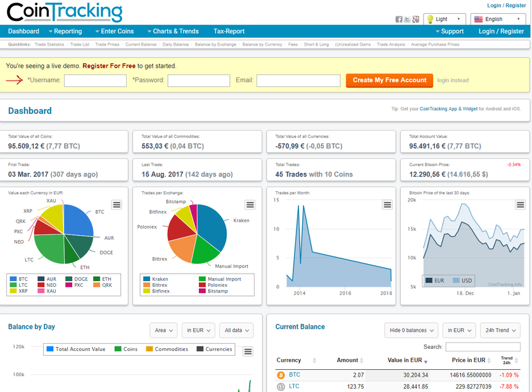Click the login instead link
532x392 pixels.
453,80
